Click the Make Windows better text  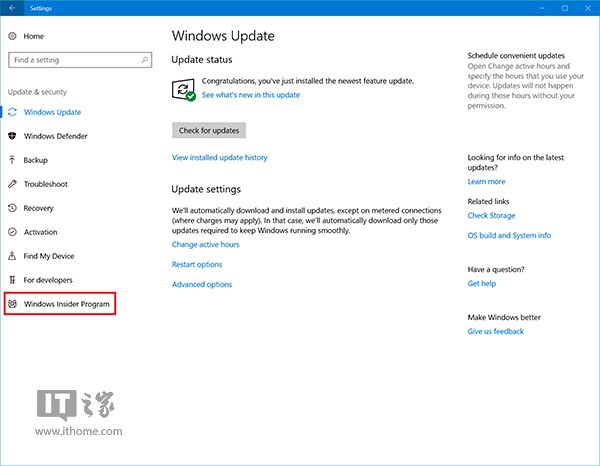504,317
